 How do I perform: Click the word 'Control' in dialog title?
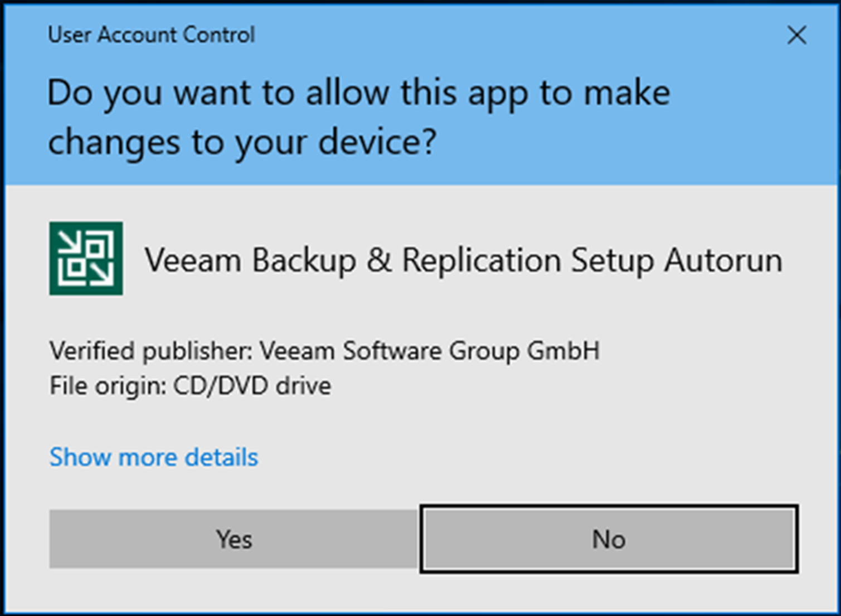click(218, 35)
